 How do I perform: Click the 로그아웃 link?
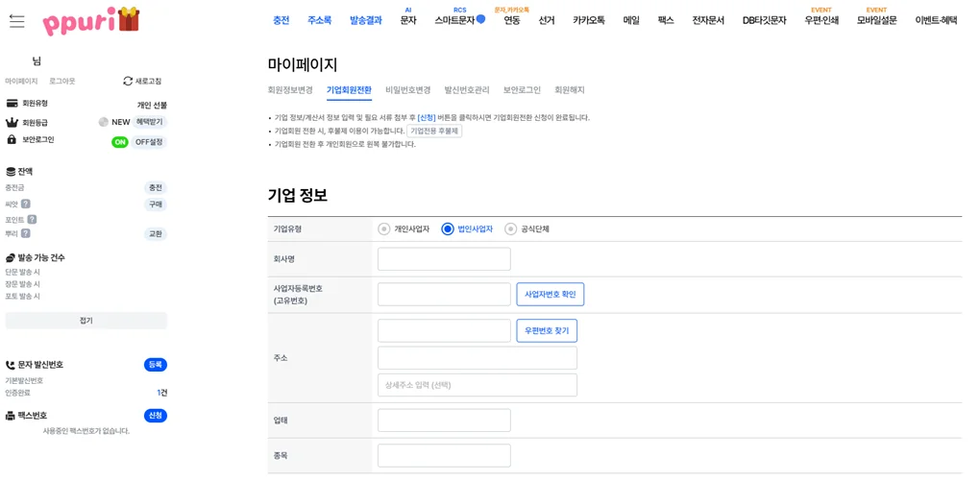click(62, 82)
